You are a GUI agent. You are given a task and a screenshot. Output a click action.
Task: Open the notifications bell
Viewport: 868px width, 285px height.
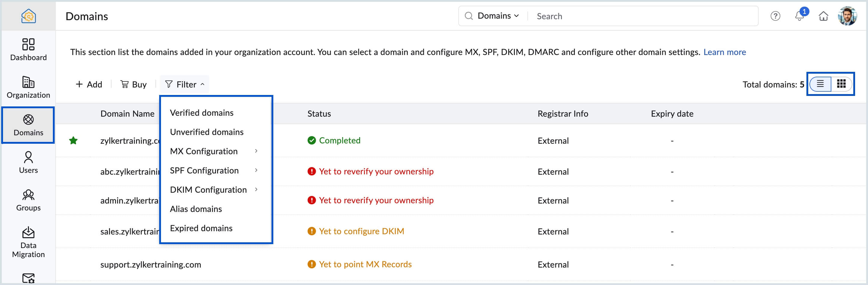799,16
